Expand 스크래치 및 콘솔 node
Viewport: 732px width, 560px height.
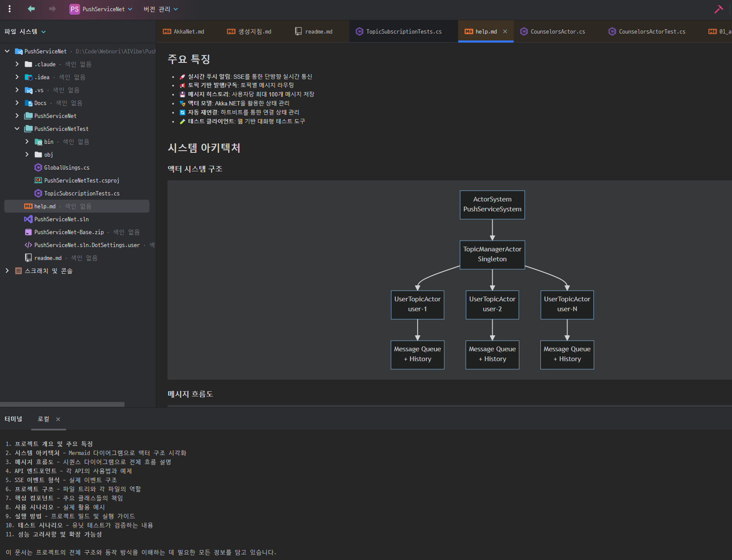[7, 271]
